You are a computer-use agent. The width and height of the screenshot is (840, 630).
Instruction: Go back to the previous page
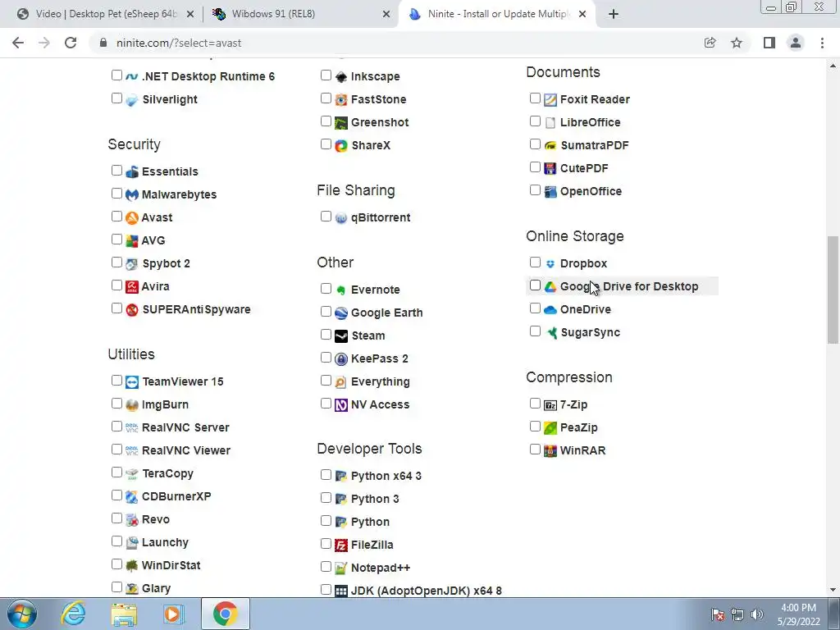18,43
